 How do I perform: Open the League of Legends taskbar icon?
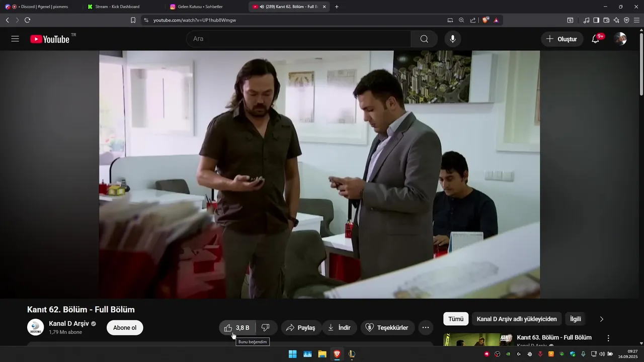(x=352, y=354)
